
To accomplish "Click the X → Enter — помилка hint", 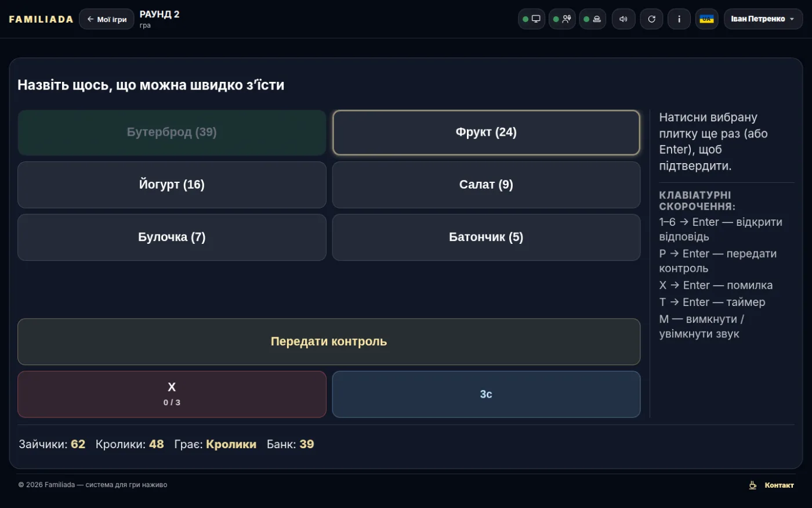I will pyautogui.click(x=716, y=285).
